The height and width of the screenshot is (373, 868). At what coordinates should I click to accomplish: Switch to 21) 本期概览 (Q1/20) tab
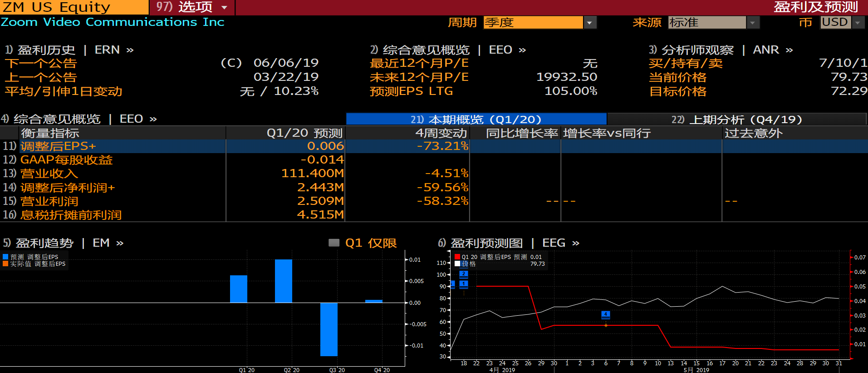tap(476, 119)
